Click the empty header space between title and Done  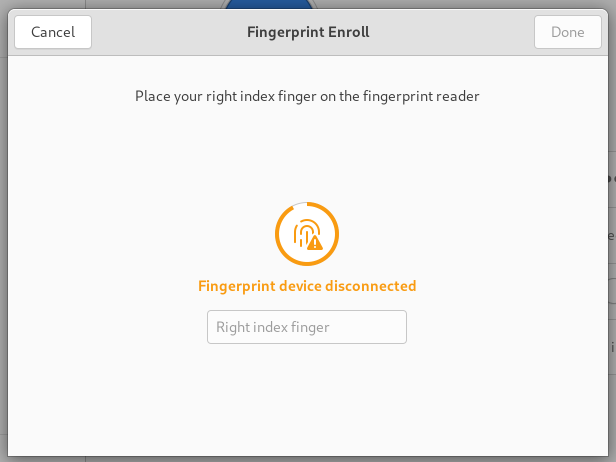click(x=452, y=32)
